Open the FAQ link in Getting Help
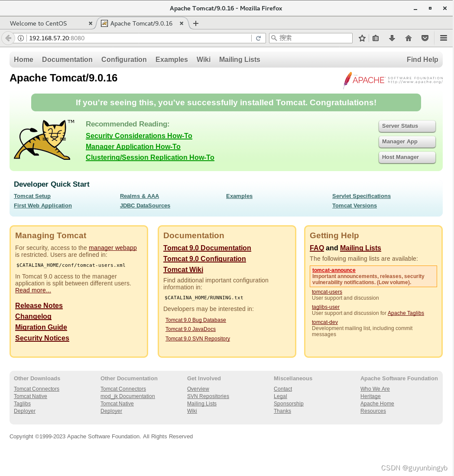 click(x=317, y=248)
